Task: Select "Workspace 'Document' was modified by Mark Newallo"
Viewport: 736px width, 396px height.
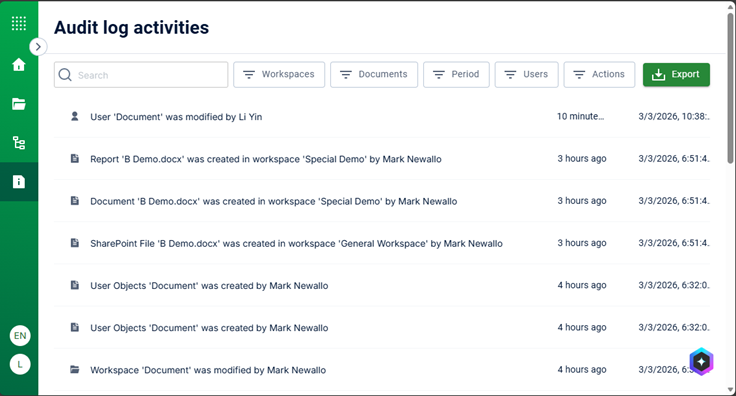Action: [382, 370]
